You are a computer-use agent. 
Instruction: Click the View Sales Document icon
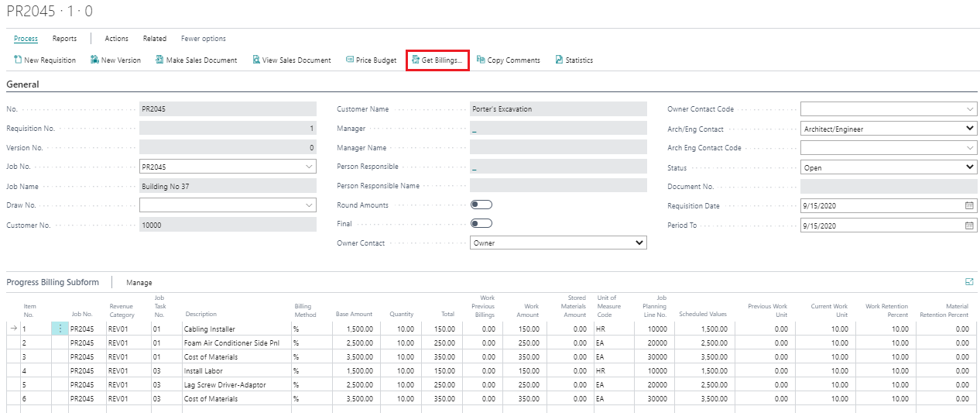256,60
